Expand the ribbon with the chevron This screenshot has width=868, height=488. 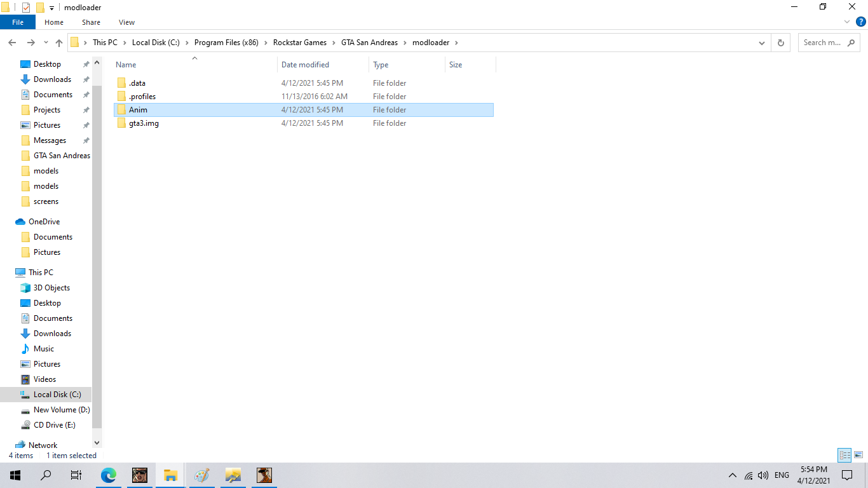click(847, 22)
